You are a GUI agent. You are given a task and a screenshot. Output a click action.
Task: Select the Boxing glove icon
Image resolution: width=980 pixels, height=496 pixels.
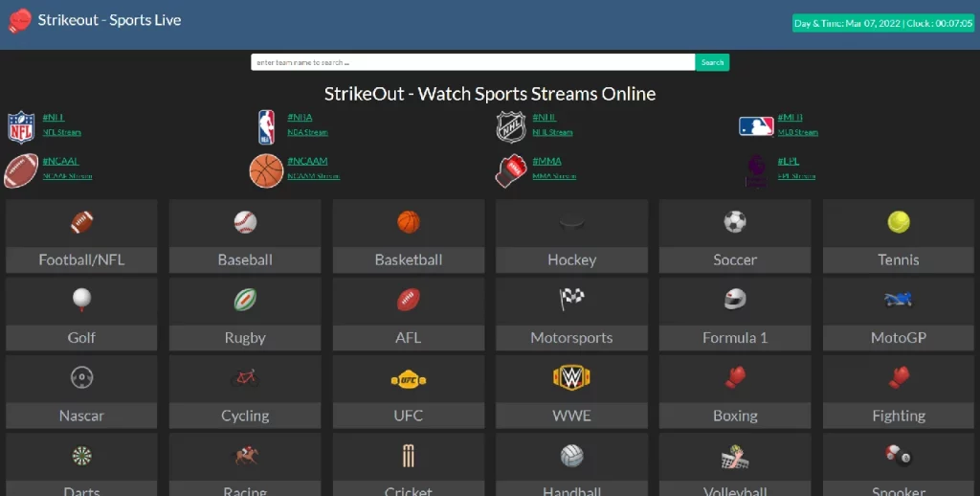point(735,378)
